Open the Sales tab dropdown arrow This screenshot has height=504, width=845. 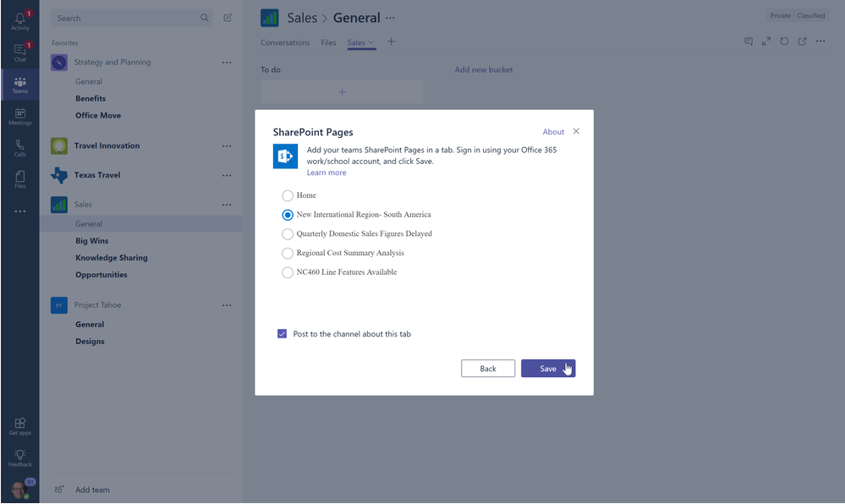click(370, 42)
